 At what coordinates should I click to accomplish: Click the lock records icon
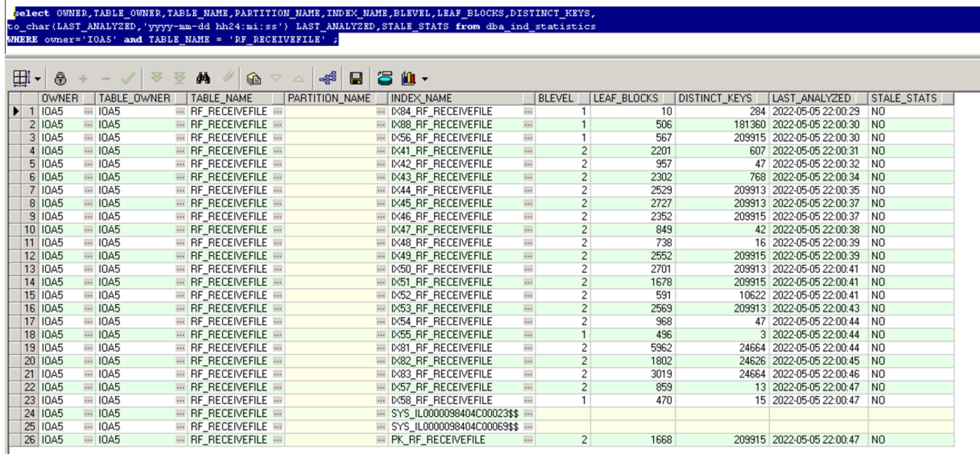click(x=60, y=78)
